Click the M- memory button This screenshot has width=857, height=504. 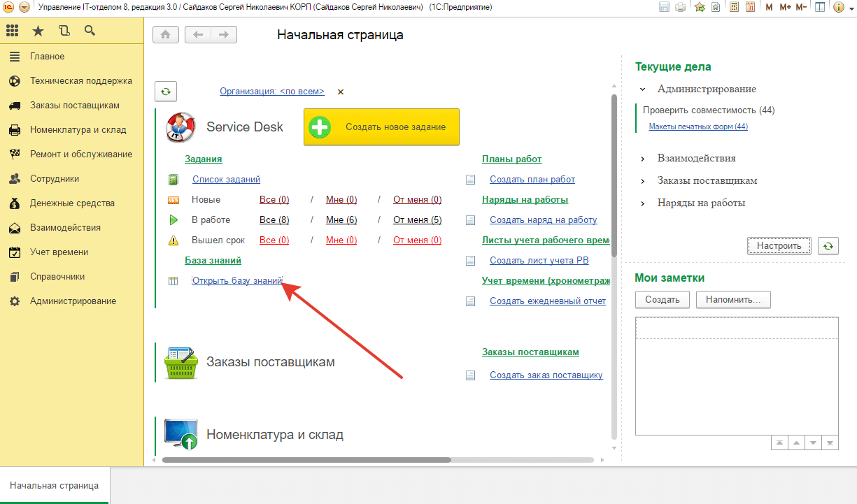(801, 7)
